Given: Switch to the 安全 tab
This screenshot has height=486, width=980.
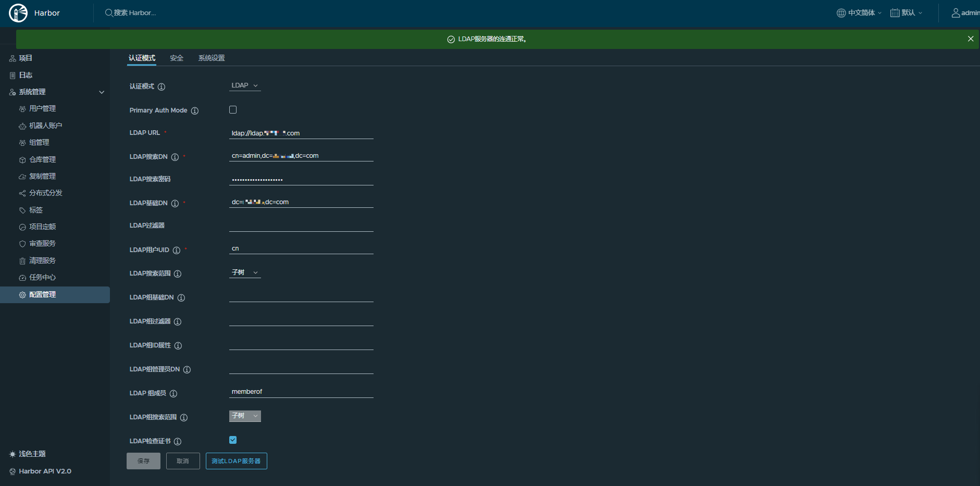Looking at the screenshot, I should [177, 58].
